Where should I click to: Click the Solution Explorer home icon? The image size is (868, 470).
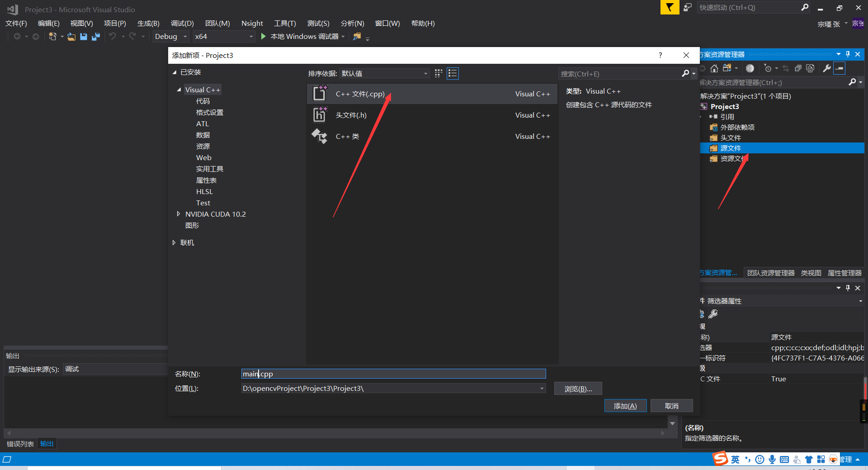click(x=714, y=68)
